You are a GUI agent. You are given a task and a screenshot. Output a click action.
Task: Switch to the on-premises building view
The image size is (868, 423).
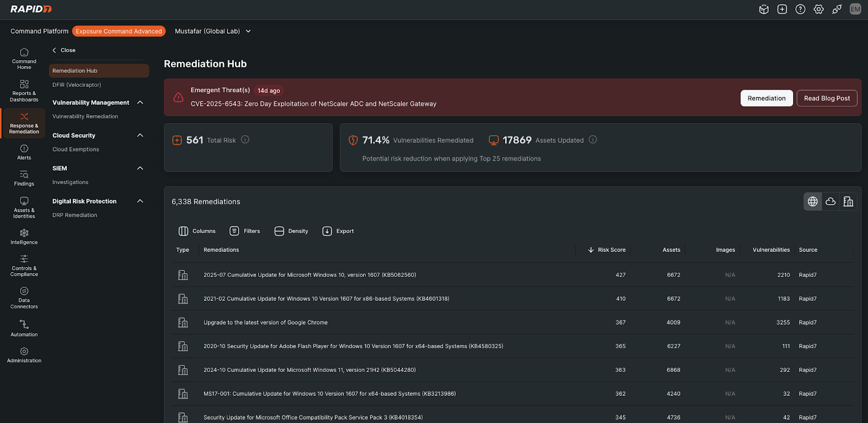pyautogui.click(x=848, y=201)
